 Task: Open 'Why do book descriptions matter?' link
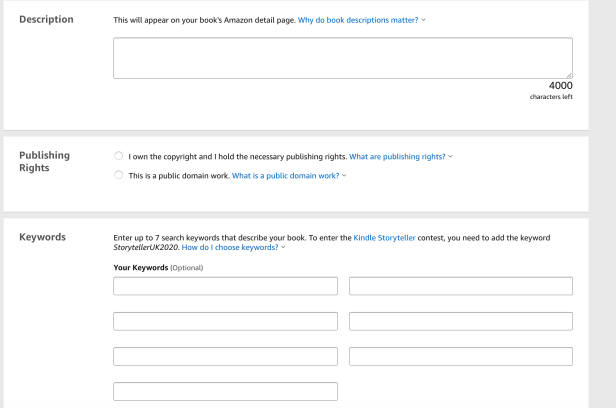[x=359, y=20]
